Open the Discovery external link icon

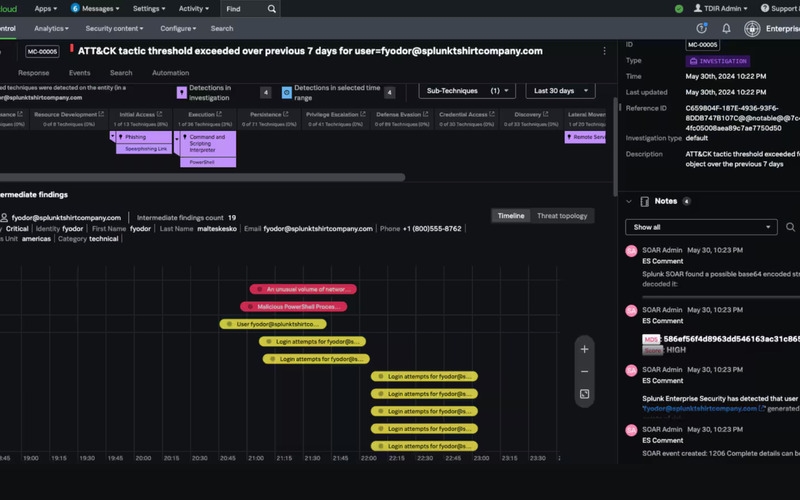click(x=545, y=114)
